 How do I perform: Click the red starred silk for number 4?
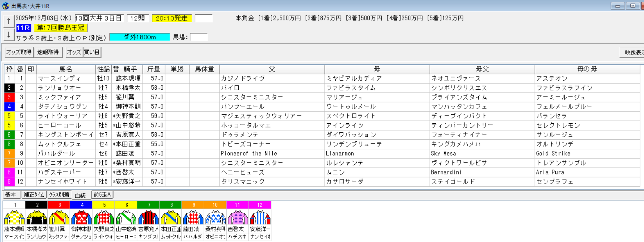tap(81, 217)
